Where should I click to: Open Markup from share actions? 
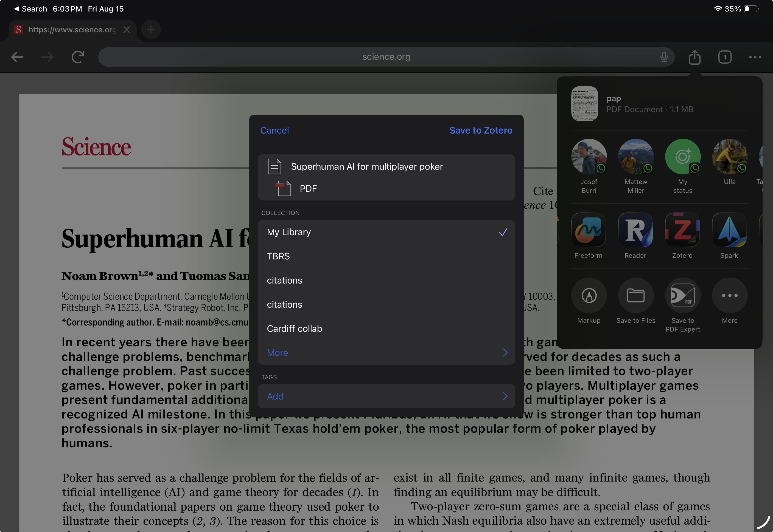[x=589, y=295]
